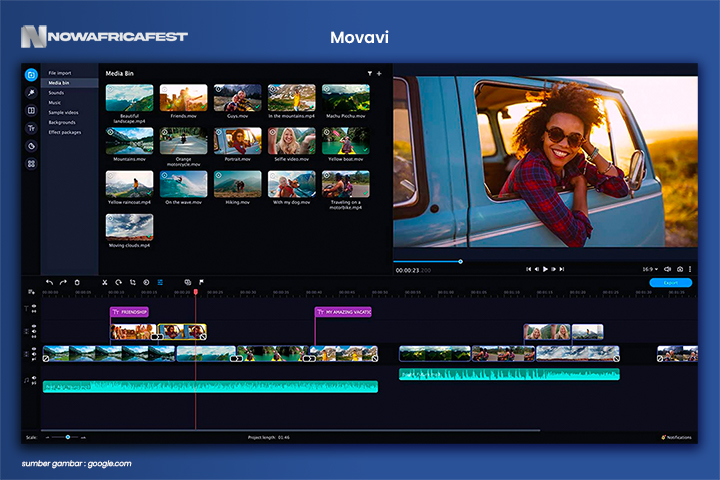Select the Moving clouds.mp4 thumbnail

[x=129, y=227]
